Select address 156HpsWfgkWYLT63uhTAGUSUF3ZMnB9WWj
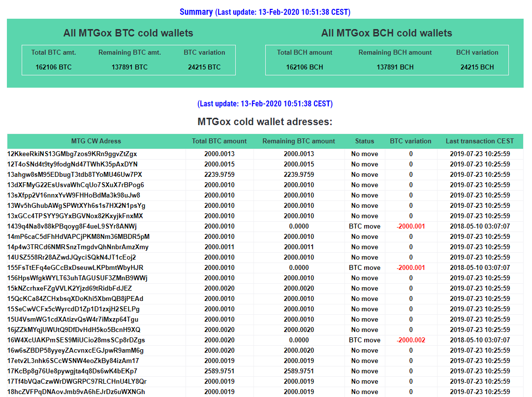The image size is (532, 397). (x=77, y=278)
